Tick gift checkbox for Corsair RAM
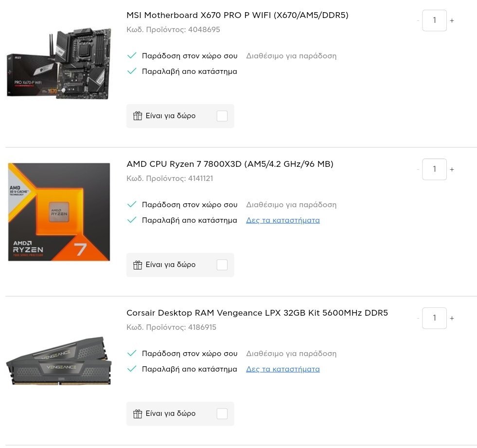 coord(222,413)
